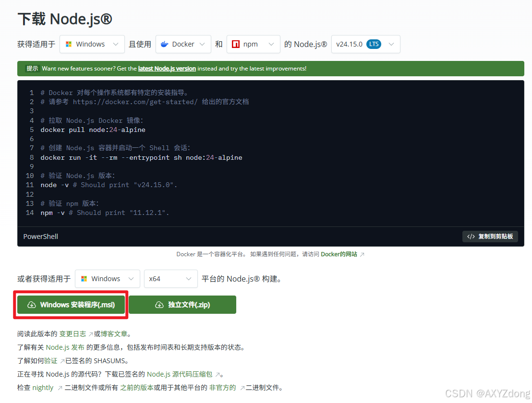Click the Windows logo icon in top selector

coord(69,44)
